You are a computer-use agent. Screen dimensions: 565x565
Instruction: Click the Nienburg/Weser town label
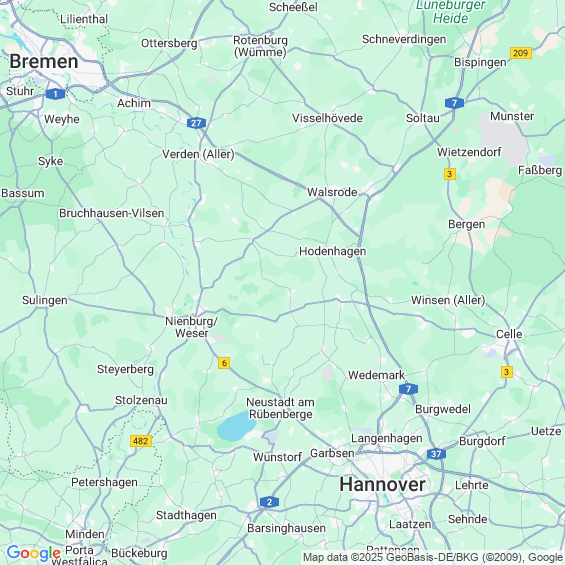191,327
